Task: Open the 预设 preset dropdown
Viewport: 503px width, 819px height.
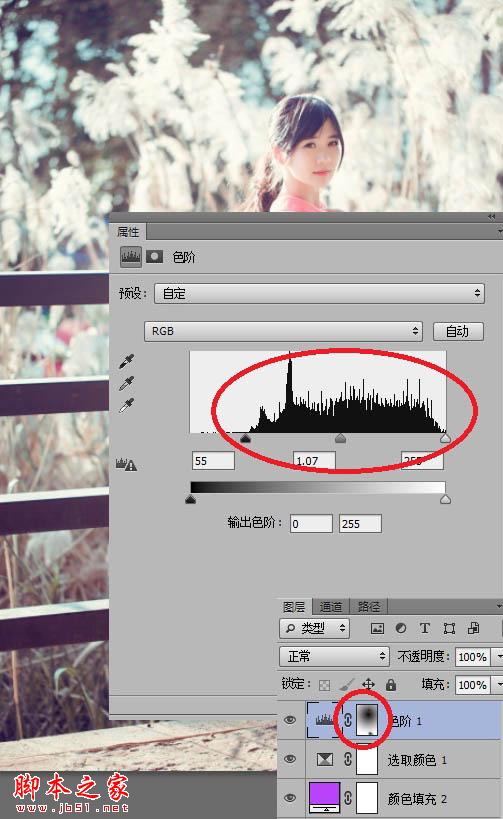Action: click(319, 293)
